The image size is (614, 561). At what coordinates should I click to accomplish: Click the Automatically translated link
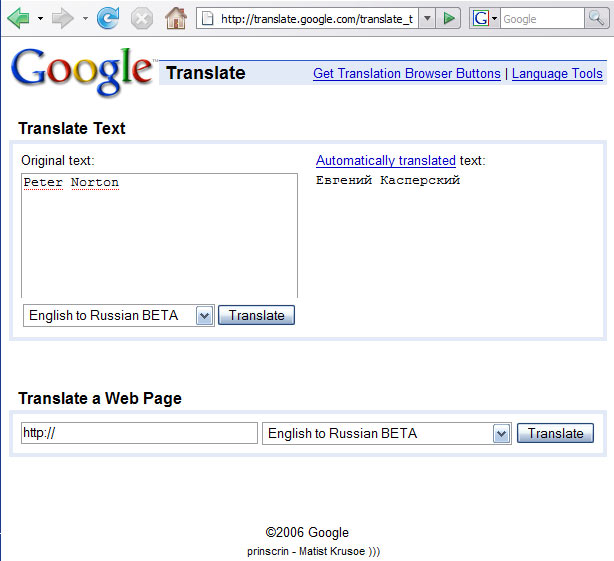point(386,161)
